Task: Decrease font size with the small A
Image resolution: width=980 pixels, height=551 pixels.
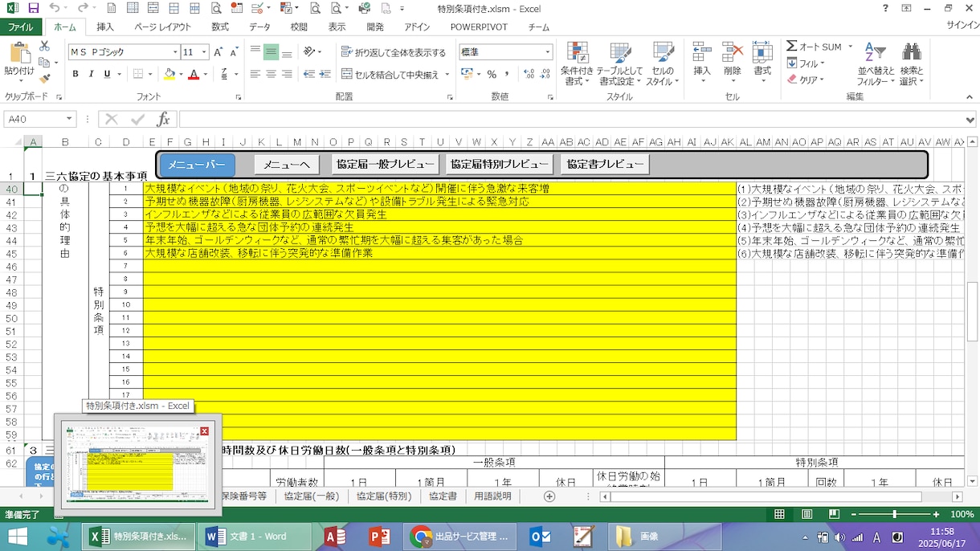Action: click(x=234, y=52)
